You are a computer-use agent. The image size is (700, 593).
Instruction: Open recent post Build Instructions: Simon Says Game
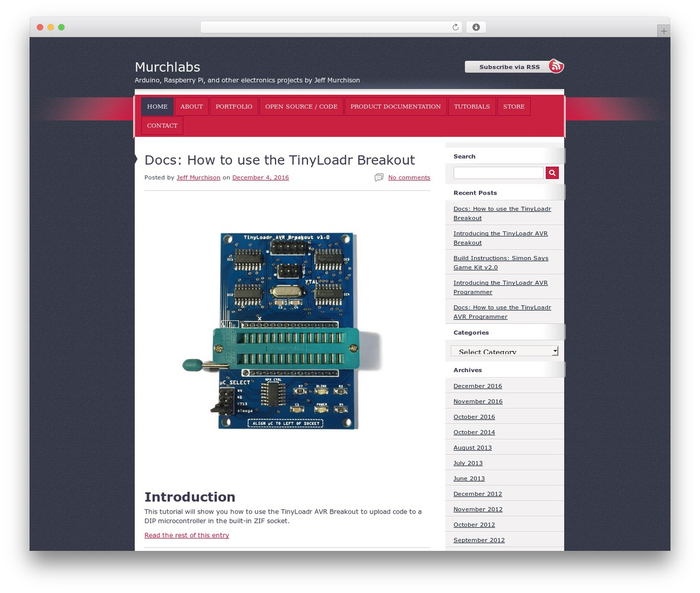(x=501, y=263)
